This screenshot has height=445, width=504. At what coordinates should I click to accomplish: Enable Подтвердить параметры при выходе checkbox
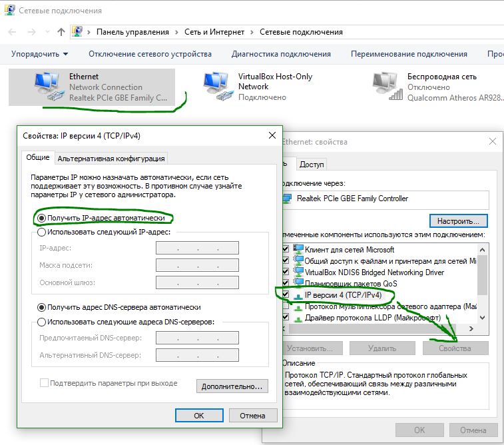point(44,383)
